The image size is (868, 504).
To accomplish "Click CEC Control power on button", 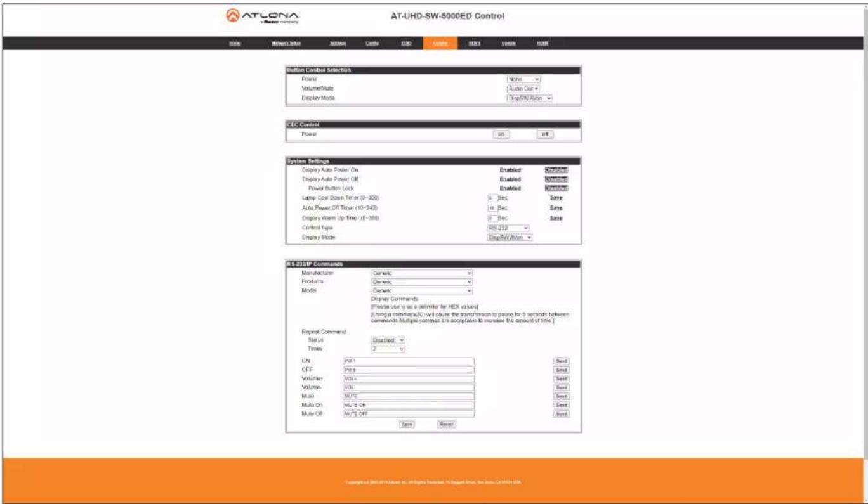I will coord(501,134).
